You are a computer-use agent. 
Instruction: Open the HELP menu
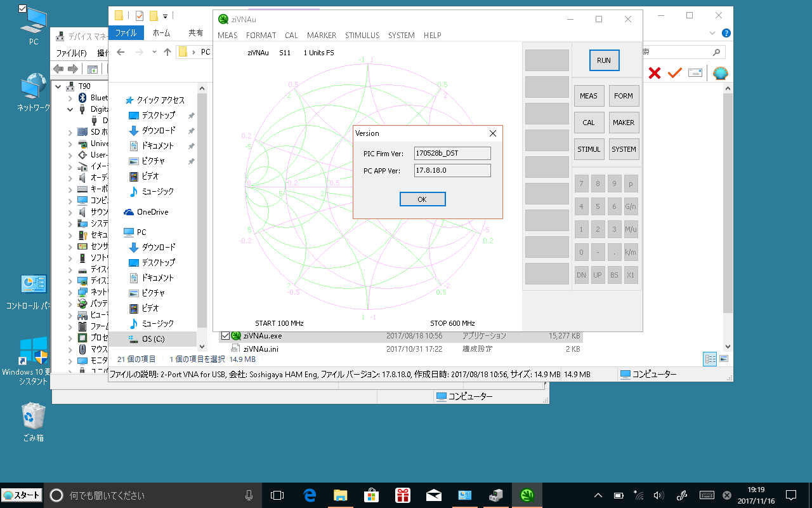coord(433,36)
